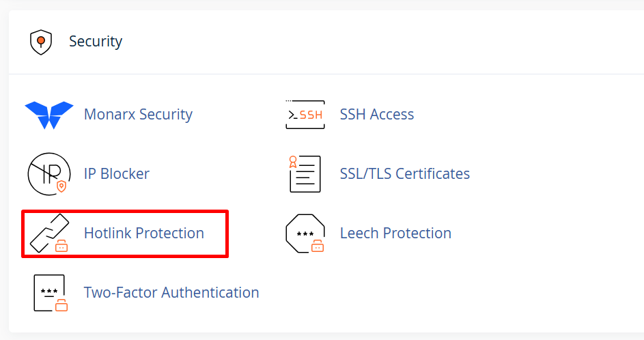
Task: Click the orange ribbon on the SSL certificate icon
Action: [293, 161]
